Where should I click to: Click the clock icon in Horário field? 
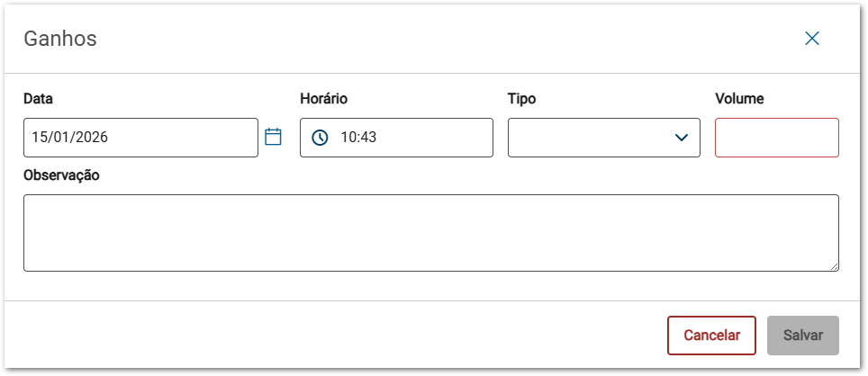tap(320, 138)
